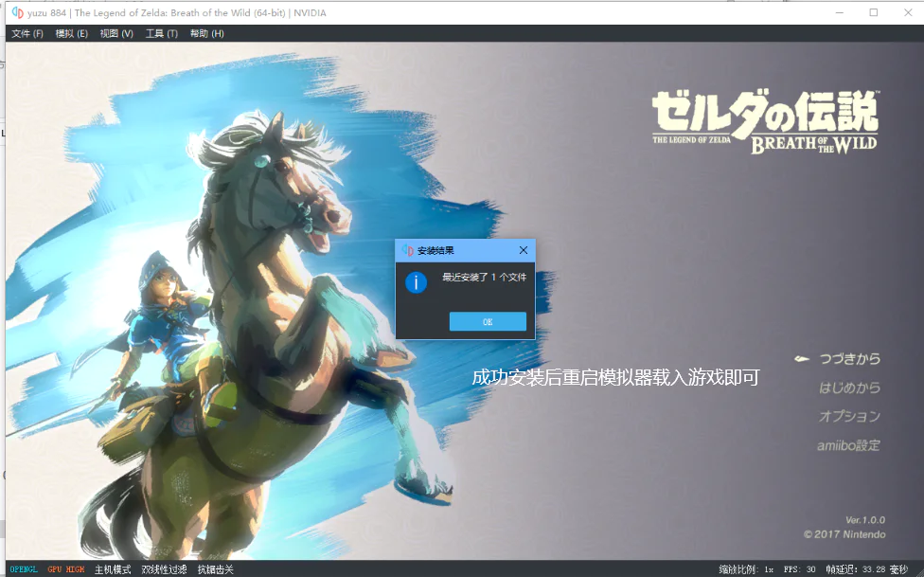
Task: Click the 缩放比例 1x status text
Action: point(746,569)
